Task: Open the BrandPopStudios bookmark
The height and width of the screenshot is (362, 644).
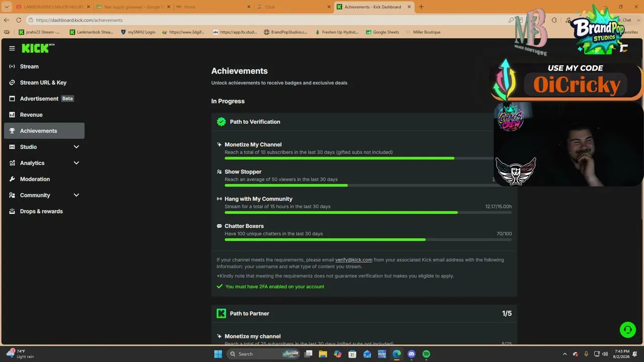Action: click(x=285, y=32)
